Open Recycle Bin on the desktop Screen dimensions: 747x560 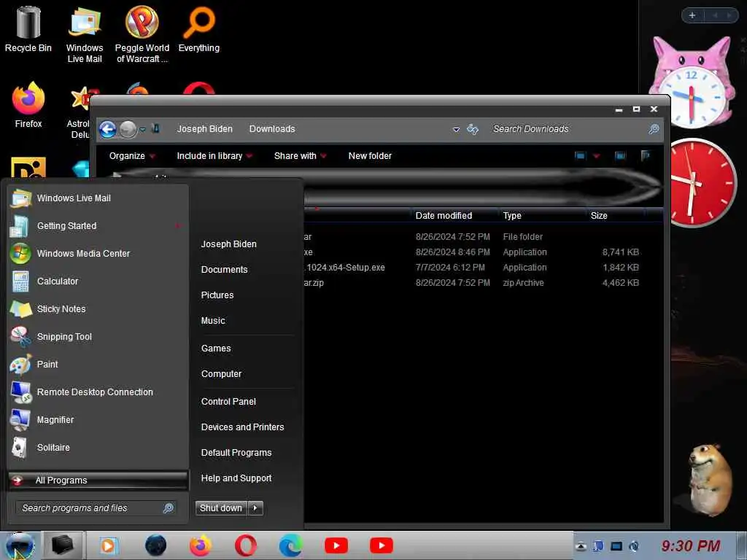pyautogui.click(x=28, y=29)
